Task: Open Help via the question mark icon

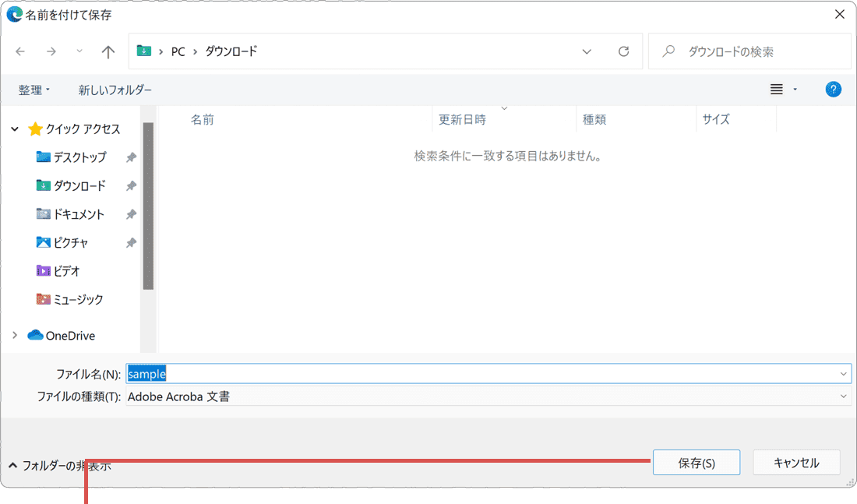Action: (833, 89)
